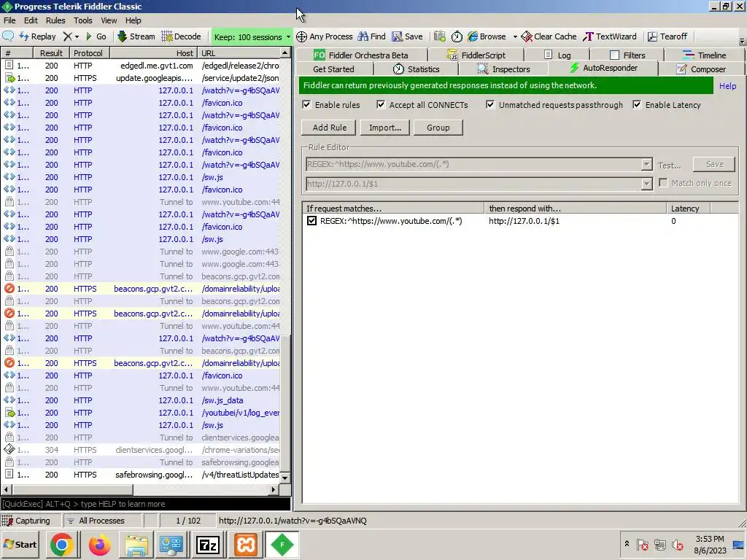Click Clear Cache in toolbar
Screen dimensions: 747x560
pyautogui.click(x=549, y=36)
